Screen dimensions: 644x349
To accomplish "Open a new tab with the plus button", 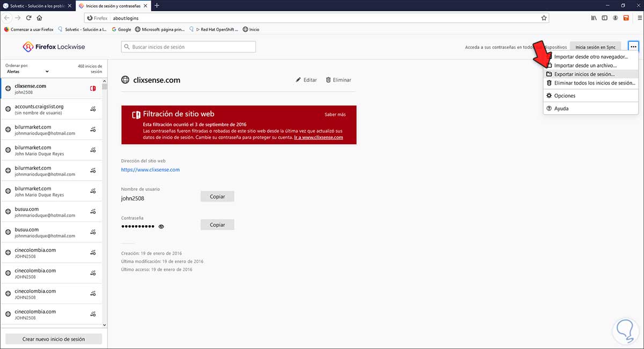I will coord(157,5).
